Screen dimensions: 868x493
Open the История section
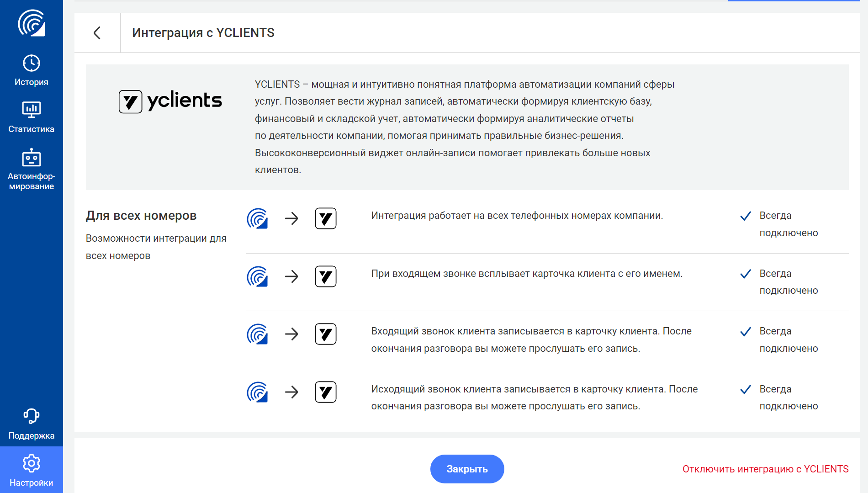coord(32,70)
